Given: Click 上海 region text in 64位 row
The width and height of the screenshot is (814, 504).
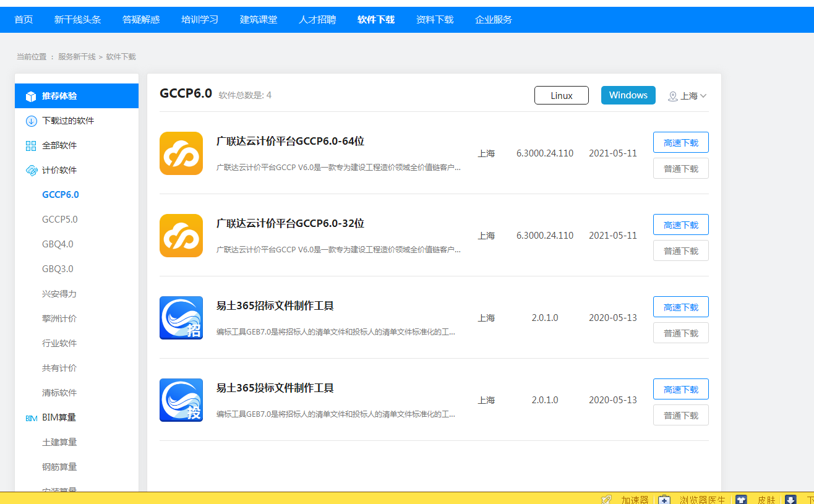Looking at the screenshot, I should click(x=486, y=153).
